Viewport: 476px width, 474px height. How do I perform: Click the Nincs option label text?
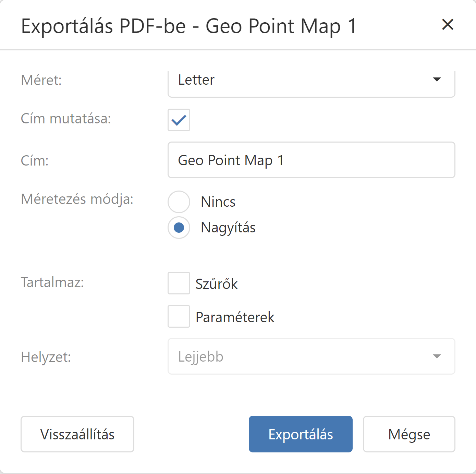point(218,202)
